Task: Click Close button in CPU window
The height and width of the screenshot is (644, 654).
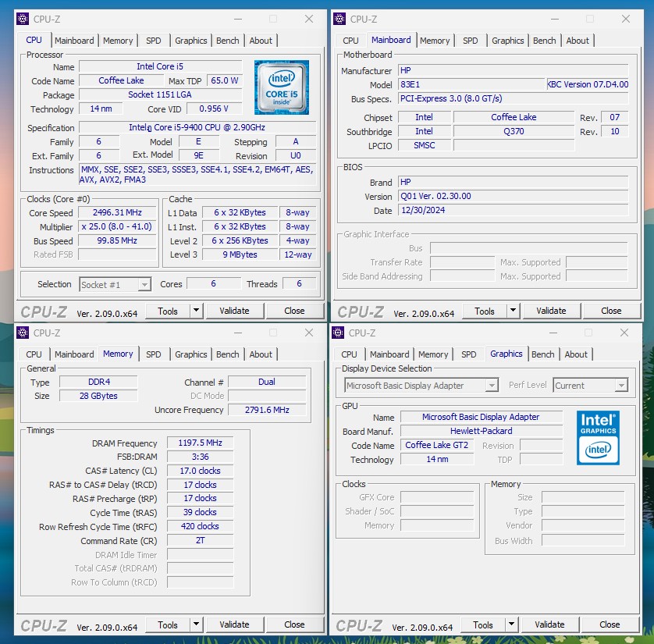Action: [x=294, y=311]
